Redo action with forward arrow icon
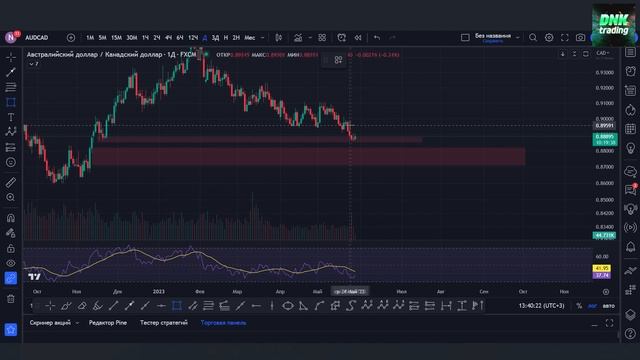640x360 pixels. coord(392,38)
